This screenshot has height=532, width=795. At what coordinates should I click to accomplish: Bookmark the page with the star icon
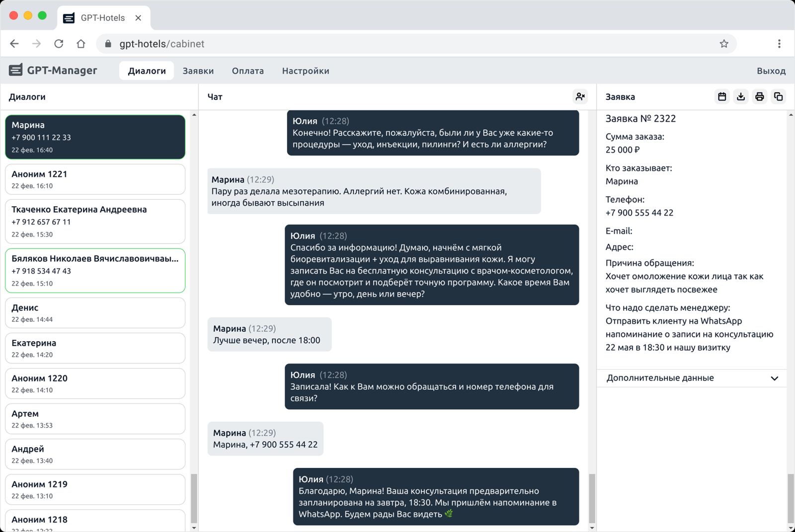724,44
